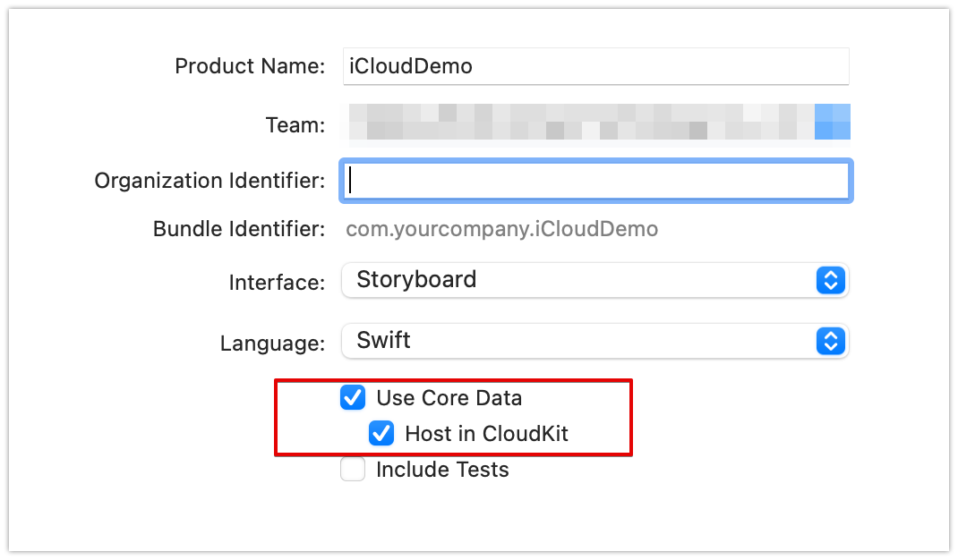Click the 'Language:' label
Image resolution: width=958 pixels, height=560 pixels.
tap(272, 344)
